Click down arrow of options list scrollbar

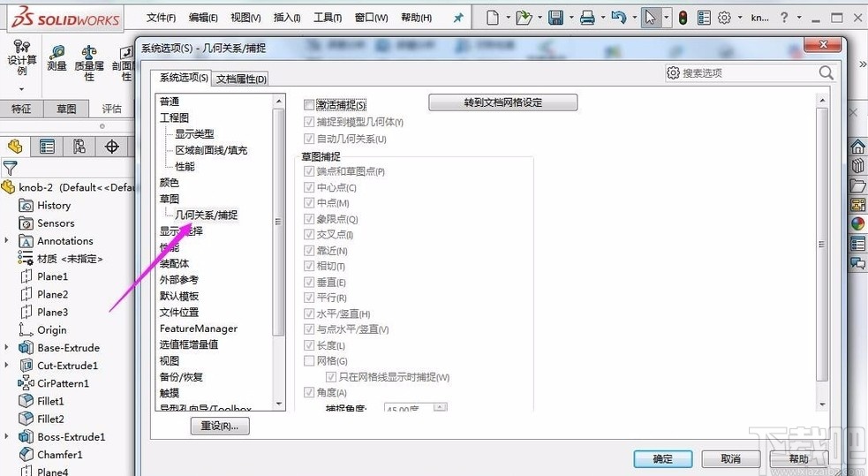[x=278, y=404]
